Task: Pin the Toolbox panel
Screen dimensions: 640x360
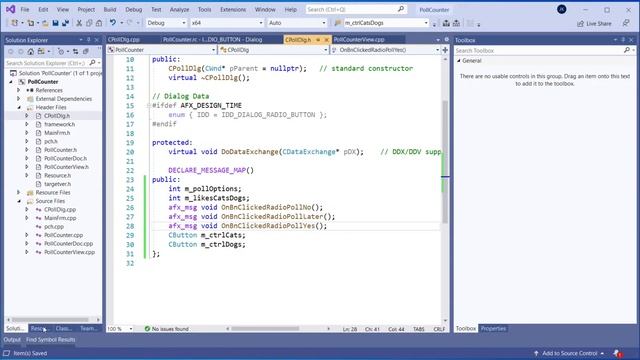Action: 623,40
